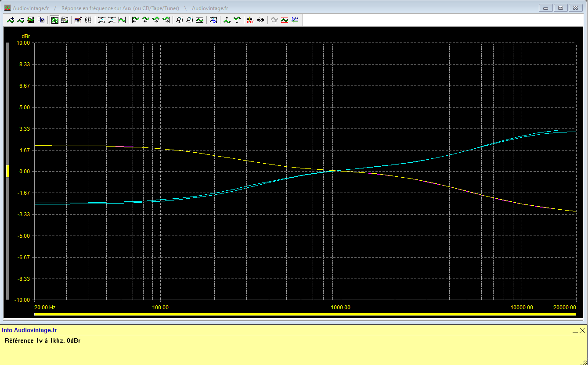Screen dimensions: 588x365
Task: Open the notes editor with pencil icon
Action: click(x=78, y=20)
